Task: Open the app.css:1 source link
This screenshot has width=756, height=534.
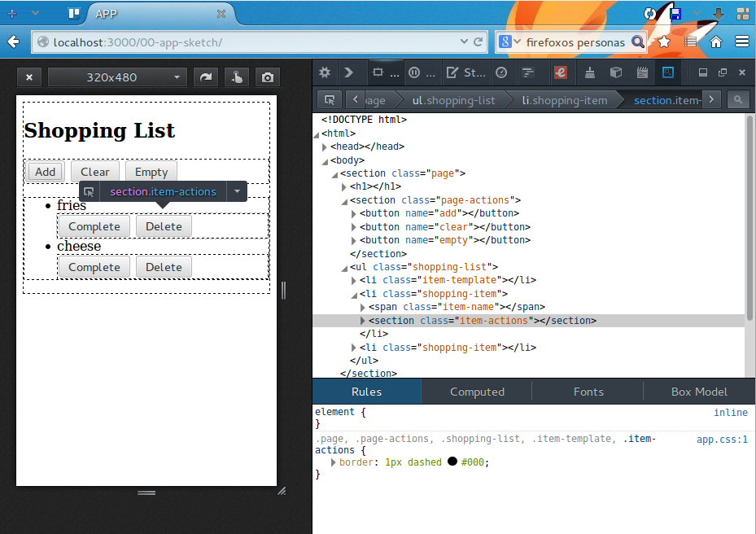Action: click(x=722, y=440)
